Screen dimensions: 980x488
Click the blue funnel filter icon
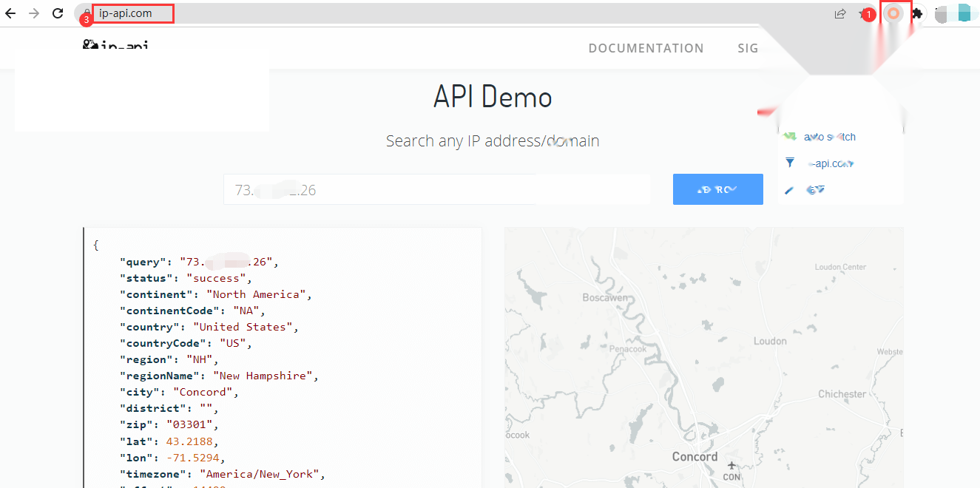click(790, 163)
